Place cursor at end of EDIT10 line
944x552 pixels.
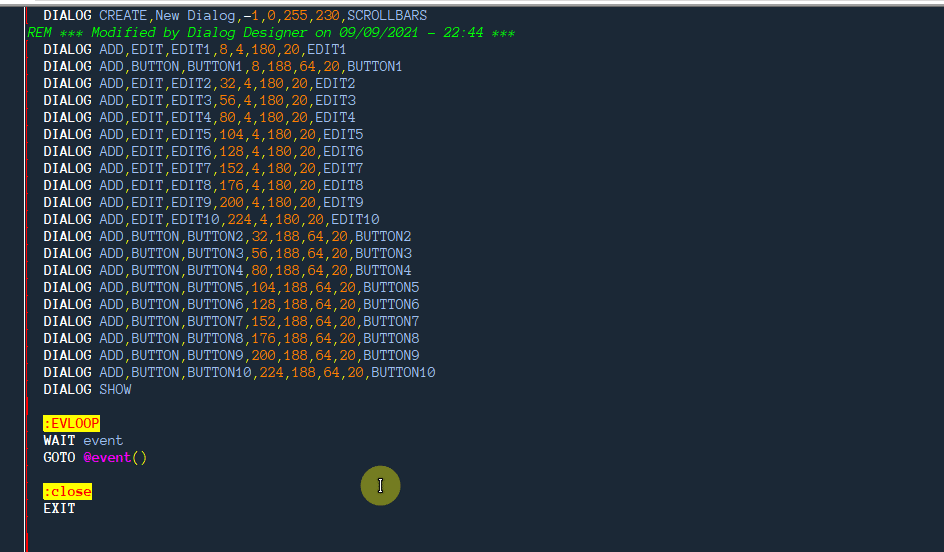380,220
